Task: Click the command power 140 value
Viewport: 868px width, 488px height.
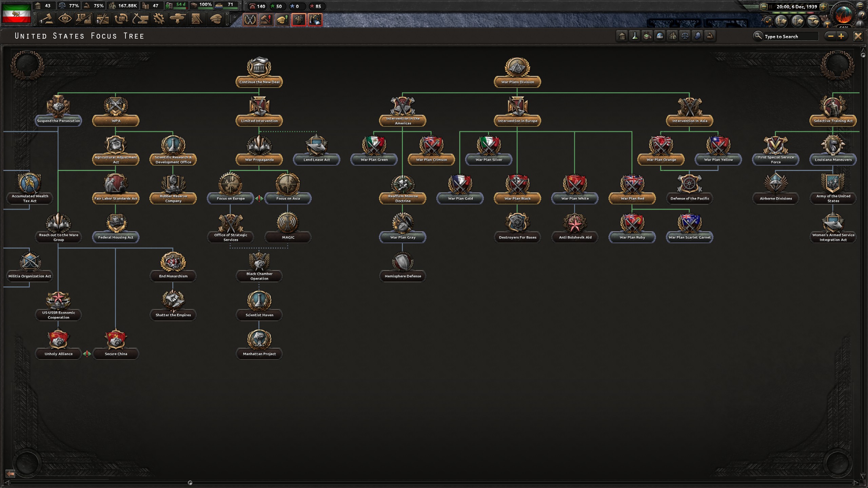Action: (x=261, y=6)
